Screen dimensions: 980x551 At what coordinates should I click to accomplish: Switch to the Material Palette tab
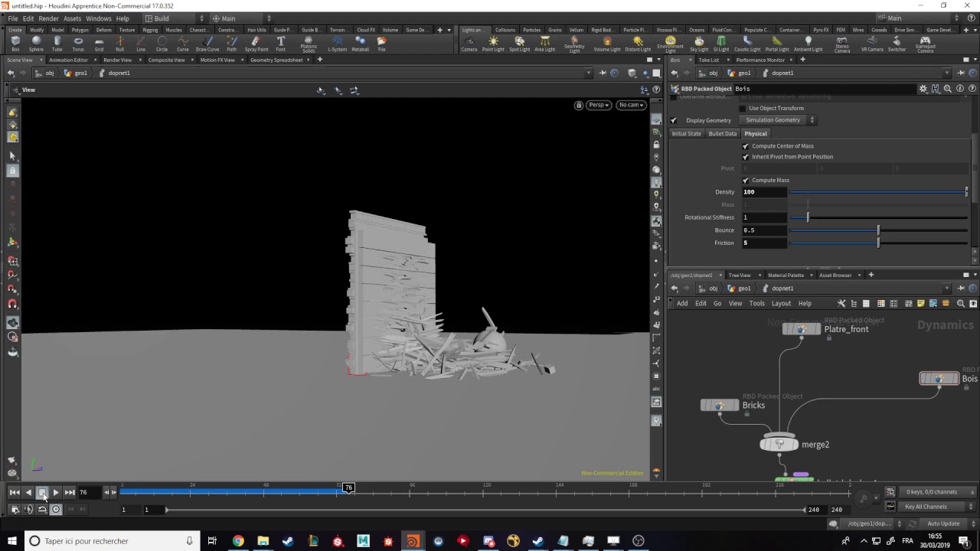[786, 275]
